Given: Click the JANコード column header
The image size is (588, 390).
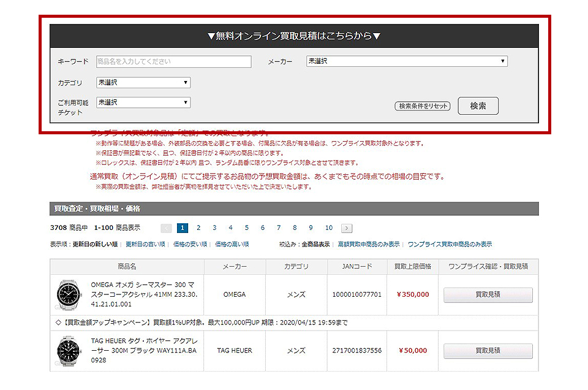Looking at the screenshot, I should point(357,267).
